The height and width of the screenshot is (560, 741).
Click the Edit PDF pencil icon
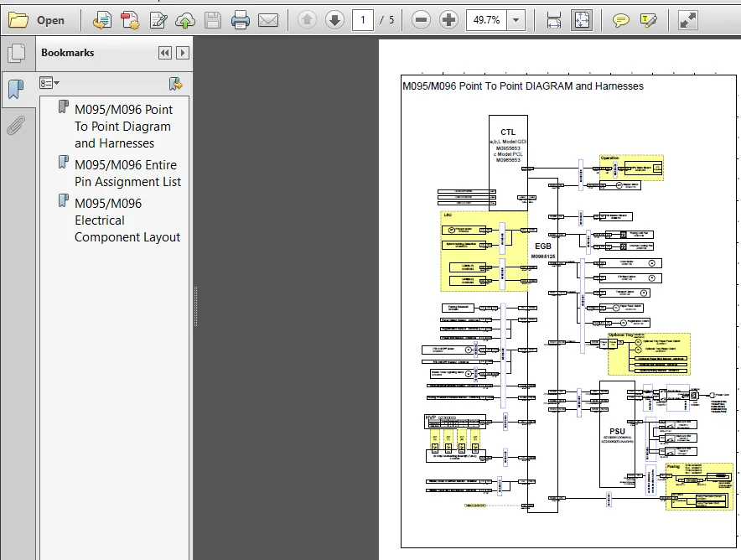click(x=158, y=20)
